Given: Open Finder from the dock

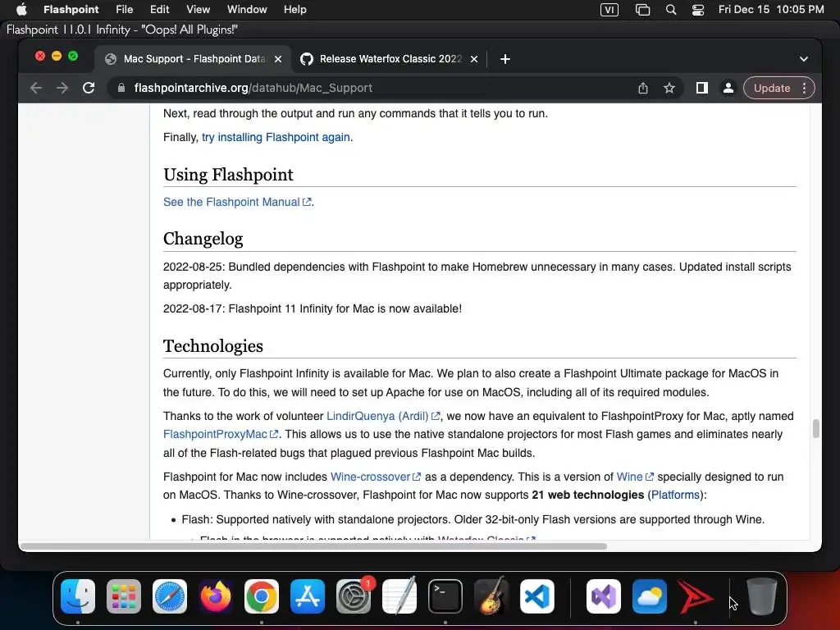Looking at the screenshot, I should (78, 596).
